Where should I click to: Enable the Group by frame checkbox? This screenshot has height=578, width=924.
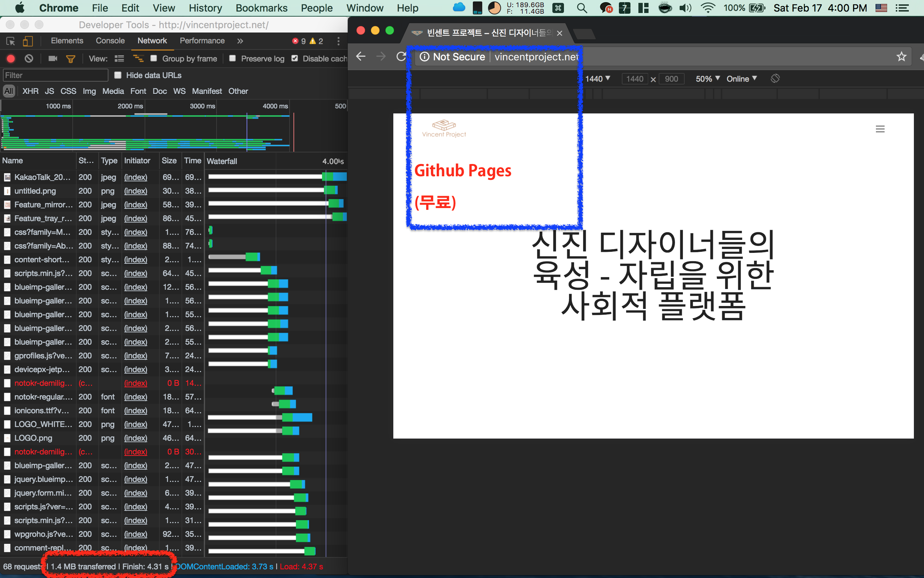(154, 58)
